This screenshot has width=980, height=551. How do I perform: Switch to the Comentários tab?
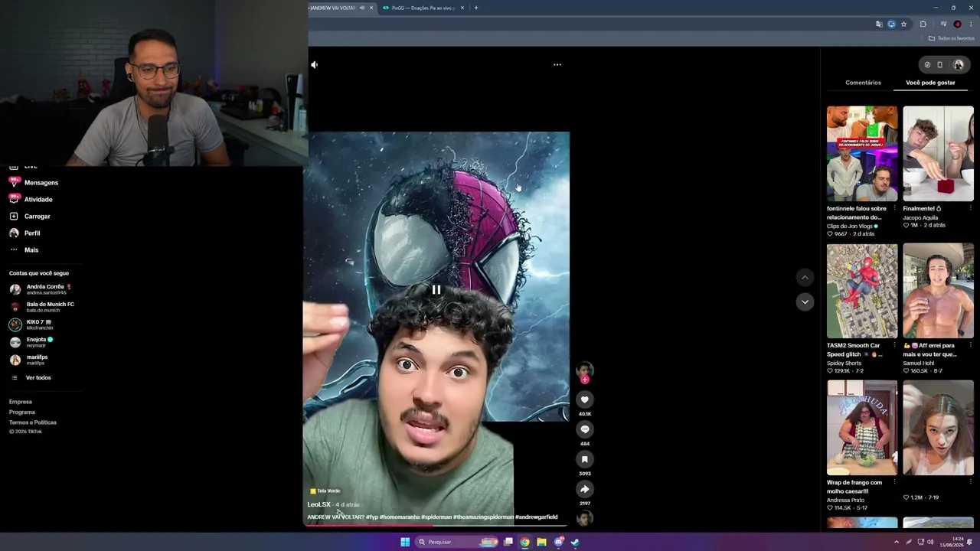(x=863, y=83)
